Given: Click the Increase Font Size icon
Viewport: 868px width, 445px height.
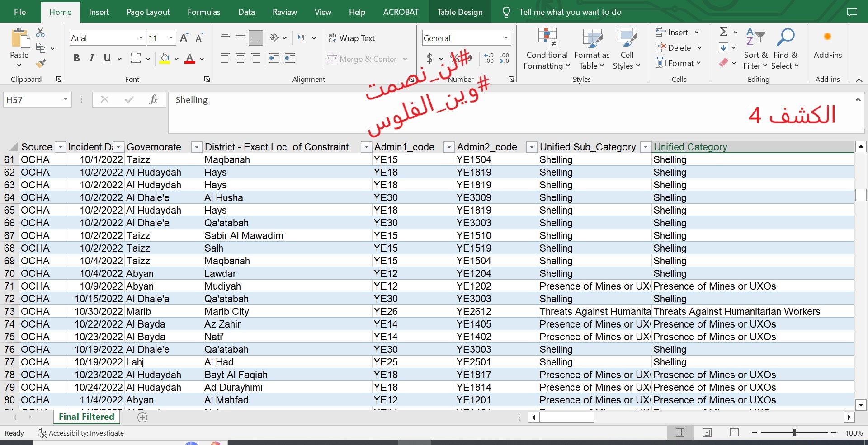Looking at the screenshot, I should pos(184,38).
